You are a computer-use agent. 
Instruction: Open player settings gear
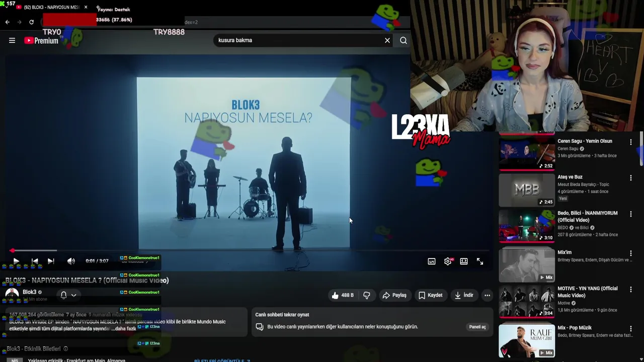tap(448, 261)
